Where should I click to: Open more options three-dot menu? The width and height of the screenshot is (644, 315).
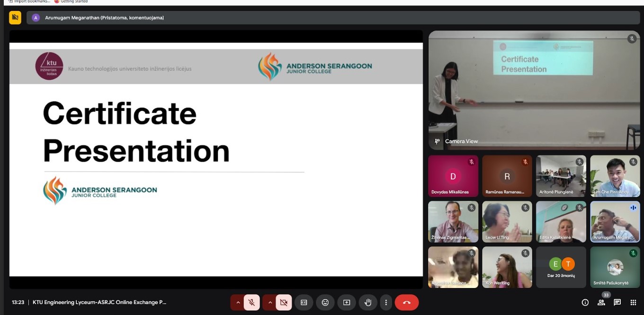pos(386,302)
